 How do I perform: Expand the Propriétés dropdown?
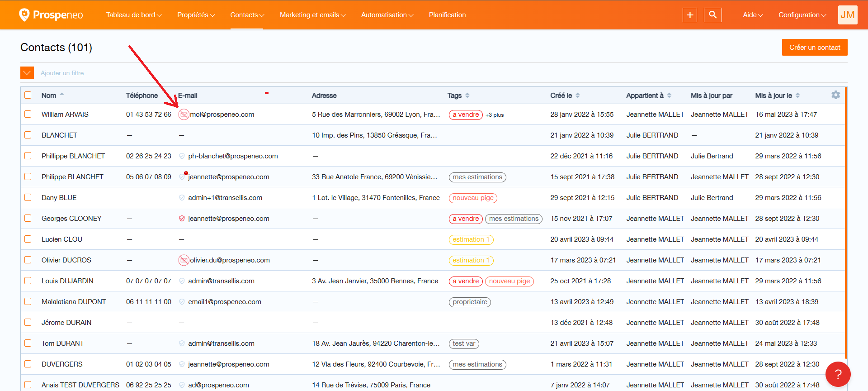(x=196, y=15)
